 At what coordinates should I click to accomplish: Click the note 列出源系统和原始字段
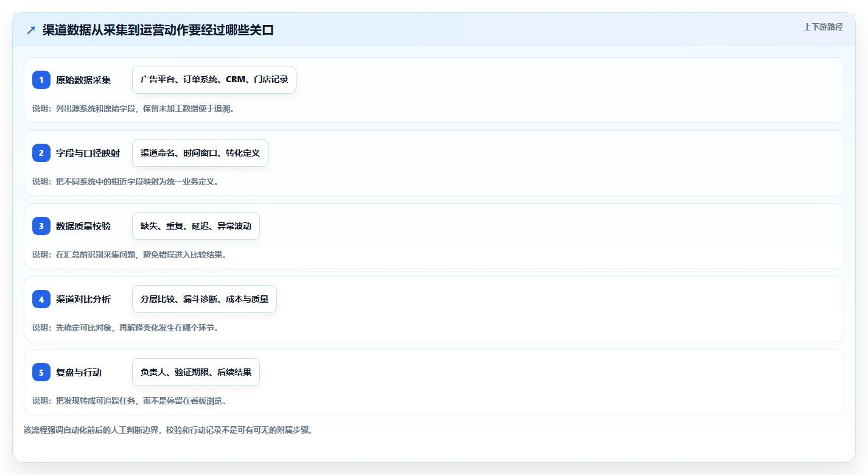[x=96, y=108]
